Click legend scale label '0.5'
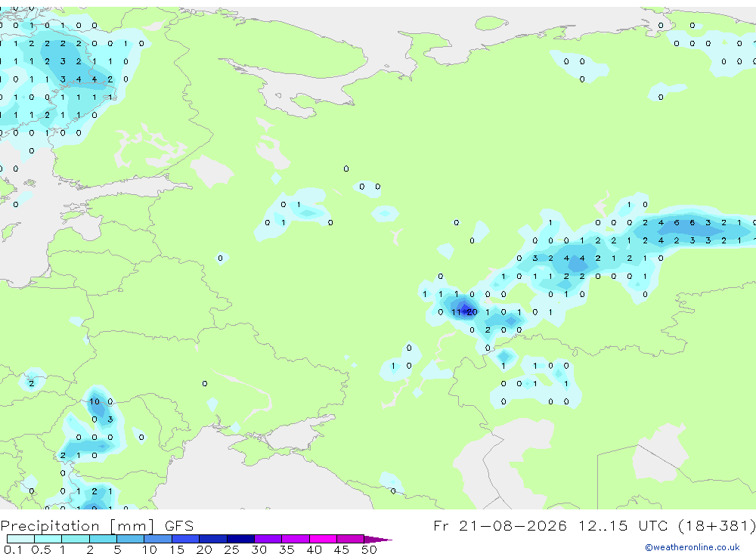756x554 pixels. click(41, 549)
